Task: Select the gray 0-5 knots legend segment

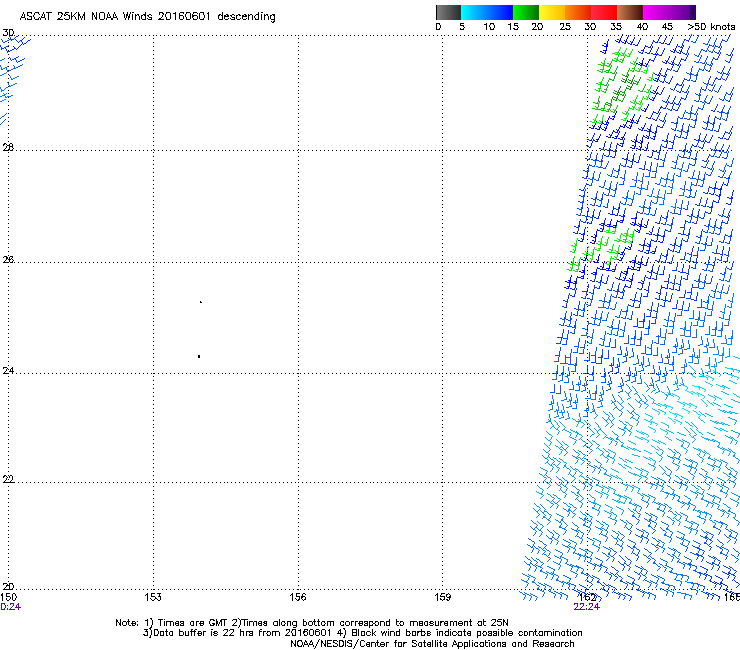Action: 448,12
